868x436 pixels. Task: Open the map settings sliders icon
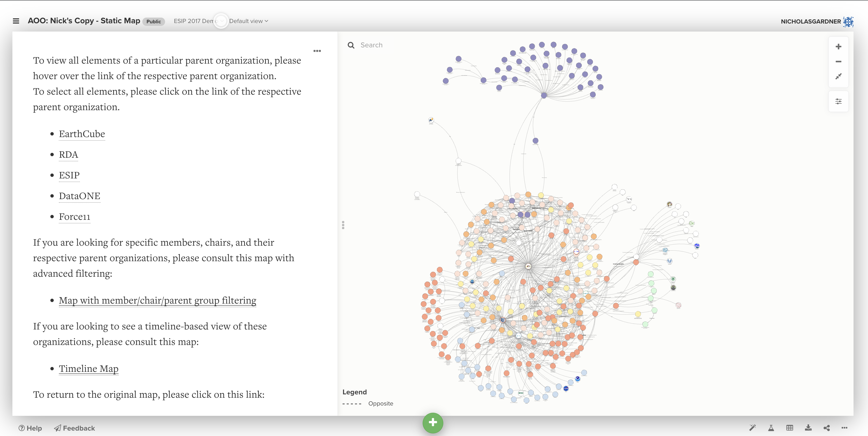[x=838, y=101]
